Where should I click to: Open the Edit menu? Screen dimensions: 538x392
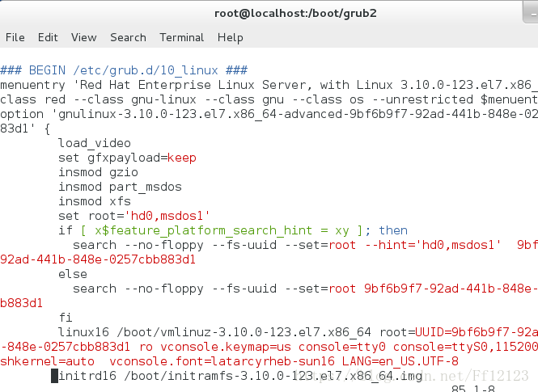(48, 37)
